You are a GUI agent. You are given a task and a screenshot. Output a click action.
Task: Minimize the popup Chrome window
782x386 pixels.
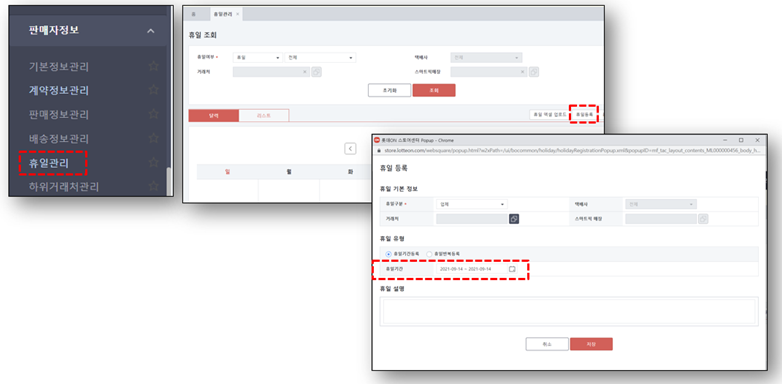tap(724, 140)
